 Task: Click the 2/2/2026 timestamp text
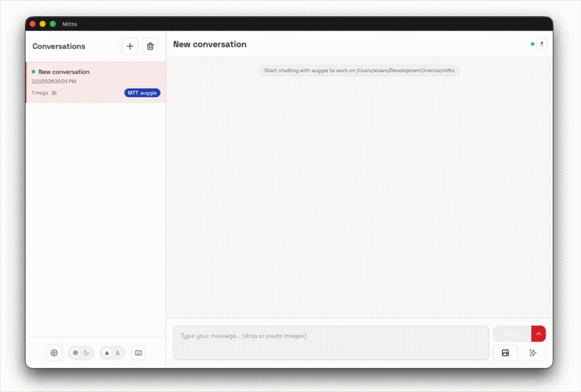coord(54,81)
